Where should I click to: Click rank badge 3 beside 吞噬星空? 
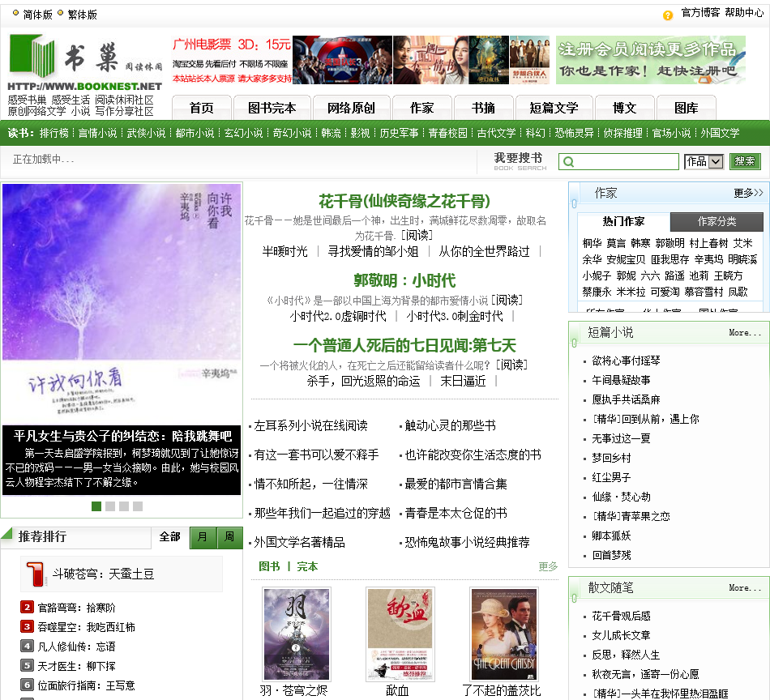pyautogui.click(x=27, y=627)
